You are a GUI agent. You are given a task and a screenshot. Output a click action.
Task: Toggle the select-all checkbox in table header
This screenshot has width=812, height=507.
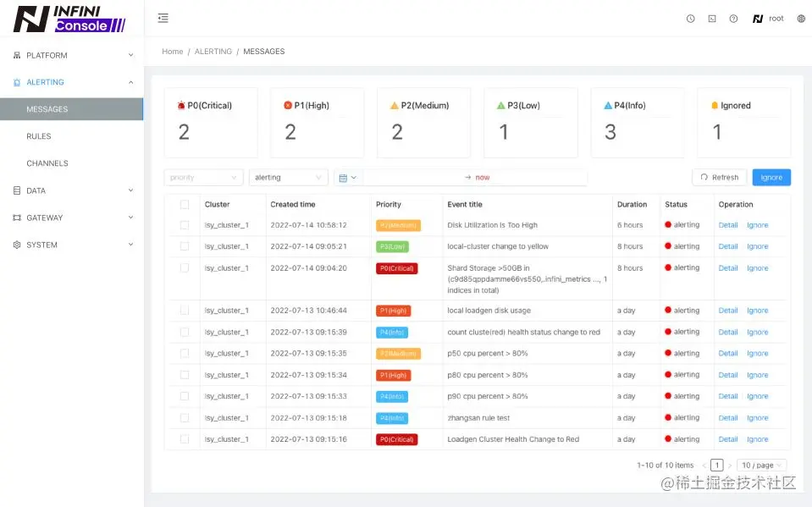pyautogui.click(x=185, y=205)
